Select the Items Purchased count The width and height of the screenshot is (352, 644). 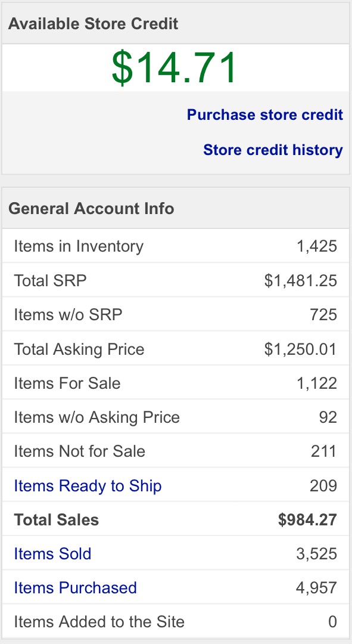click(319, 587)
